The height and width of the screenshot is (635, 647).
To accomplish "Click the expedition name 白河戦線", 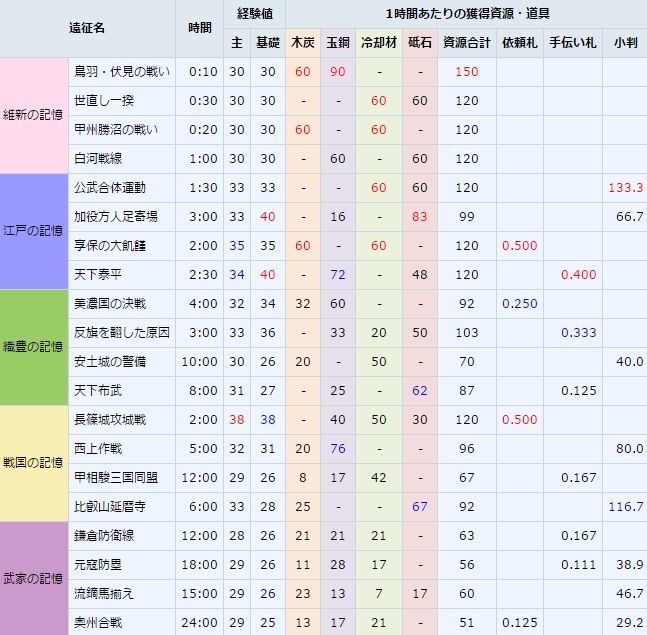I will click(98, 158).
